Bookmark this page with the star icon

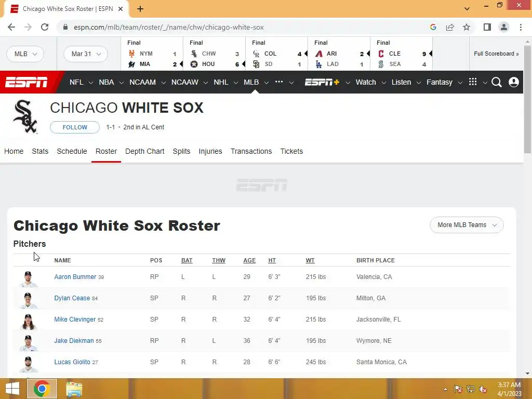click(x=467, y=27)
